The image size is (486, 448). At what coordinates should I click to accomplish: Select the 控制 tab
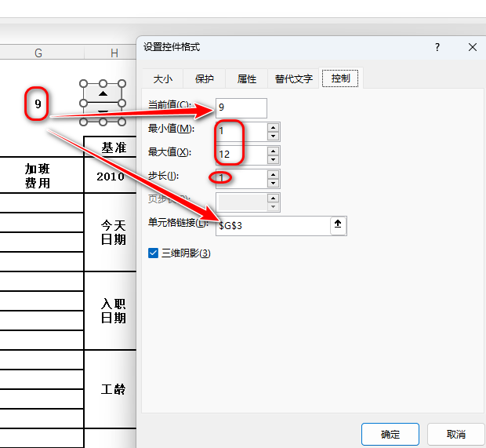pyautogui.click(x=340, y=78)
